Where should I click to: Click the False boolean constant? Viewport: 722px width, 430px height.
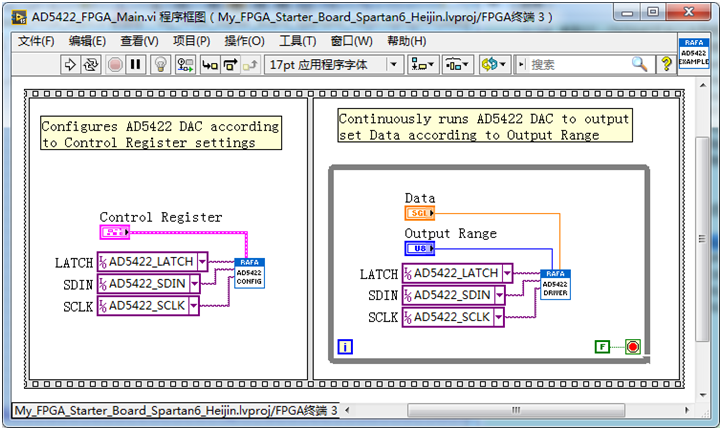coord(602,347)
